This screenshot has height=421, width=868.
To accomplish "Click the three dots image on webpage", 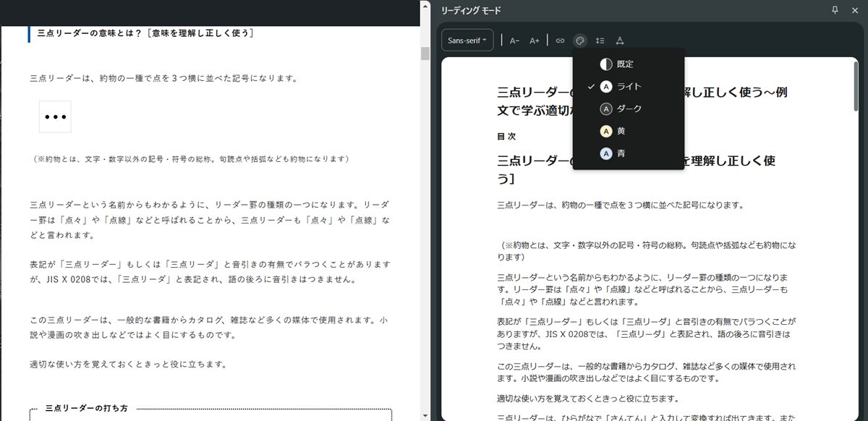I will 55,117.
